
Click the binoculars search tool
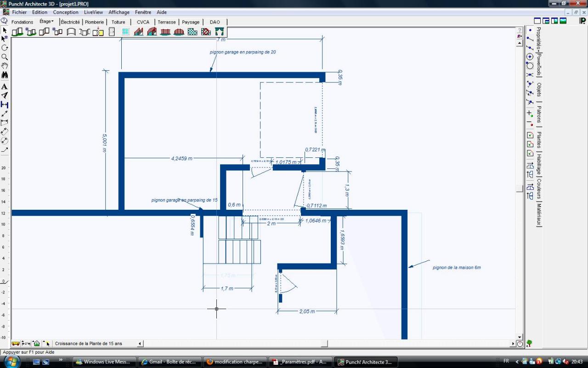tap(5, 75)
